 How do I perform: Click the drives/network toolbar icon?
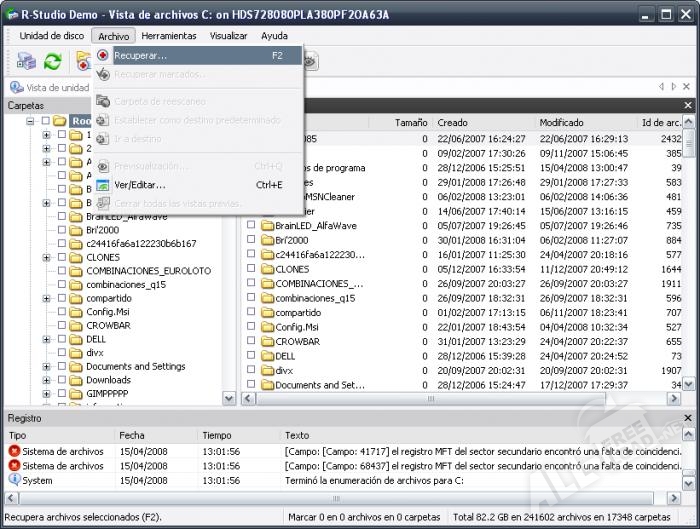pyautogui.click(x=23, y=61)
